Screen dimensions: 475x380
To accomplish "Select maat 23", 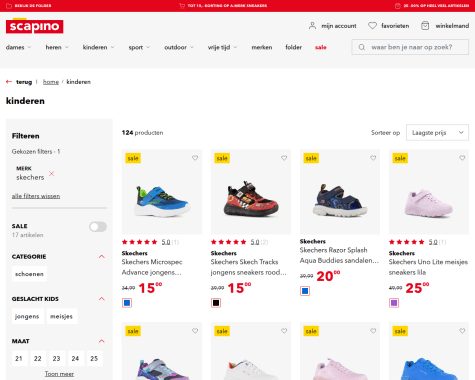I will click(56, 358).
